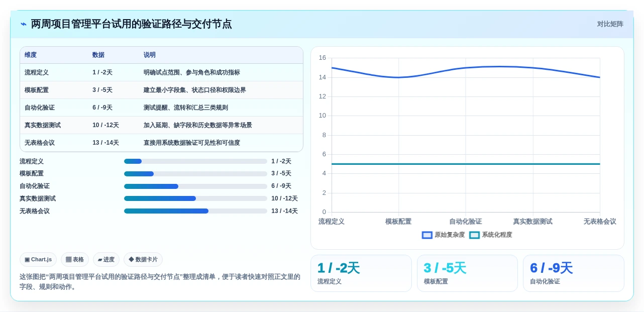The height and width of the screenshot is (312, 644).
Task: Click the 流程定义 progress bar
Action: (x=195, y=161)
